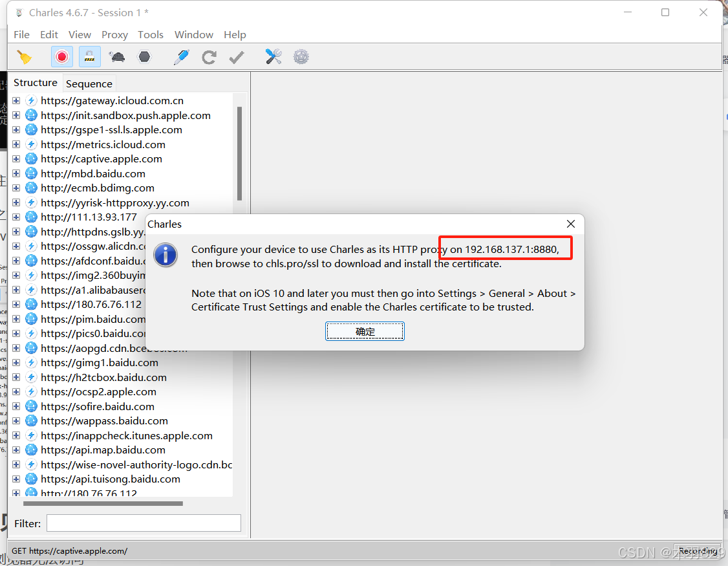Expand gateway.icloud.com.cn host node
Image resolution: width=728 pixels, height=566 pixels.
[x=16, y=101]
